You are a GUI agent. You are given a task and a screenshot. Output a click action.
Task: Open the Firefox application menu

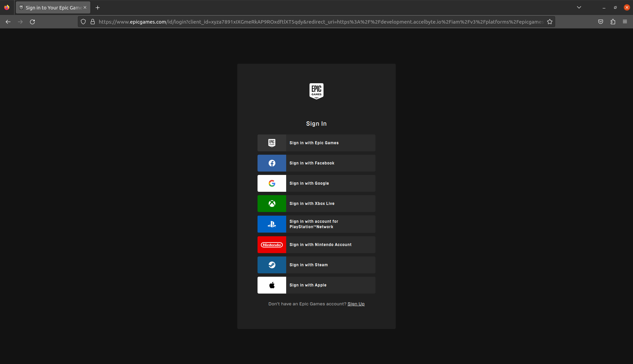[x=625, y=22]
